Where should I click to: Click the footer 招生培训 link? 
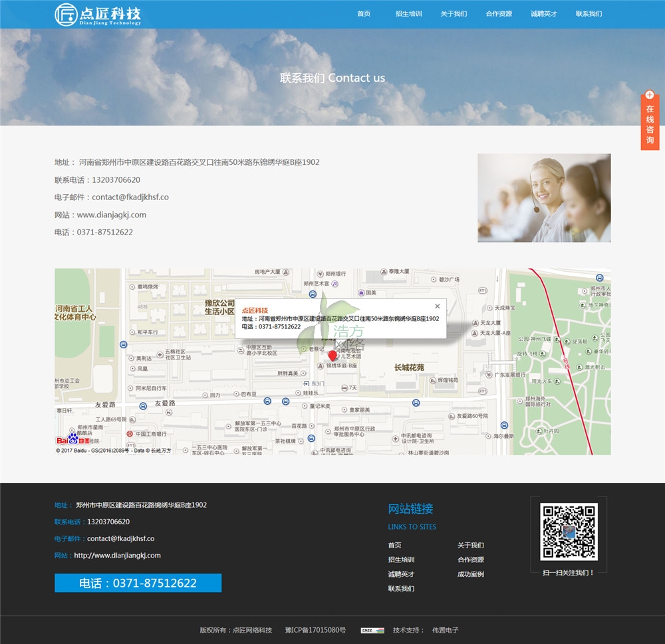[401, 560]
